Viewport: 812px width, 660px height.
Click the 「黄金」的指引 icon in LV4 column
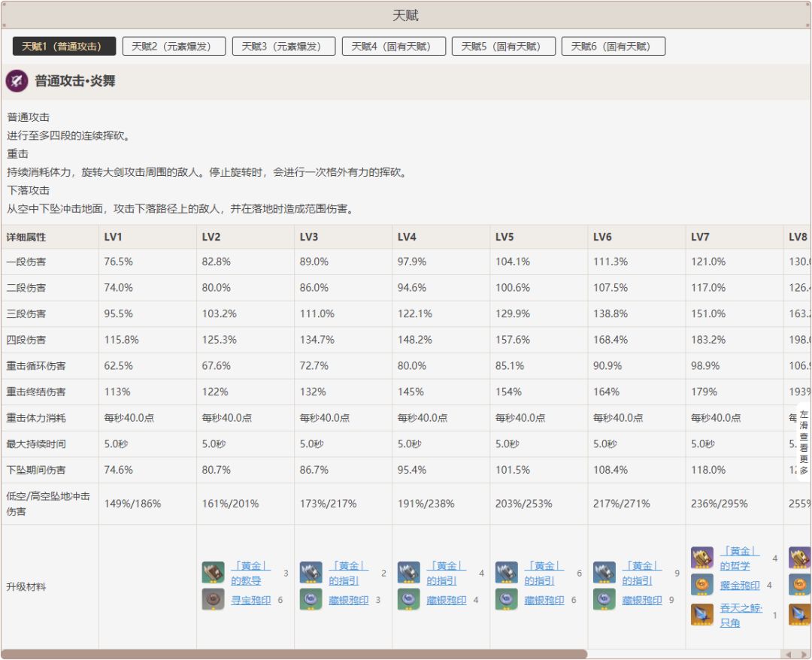point(408,573)
